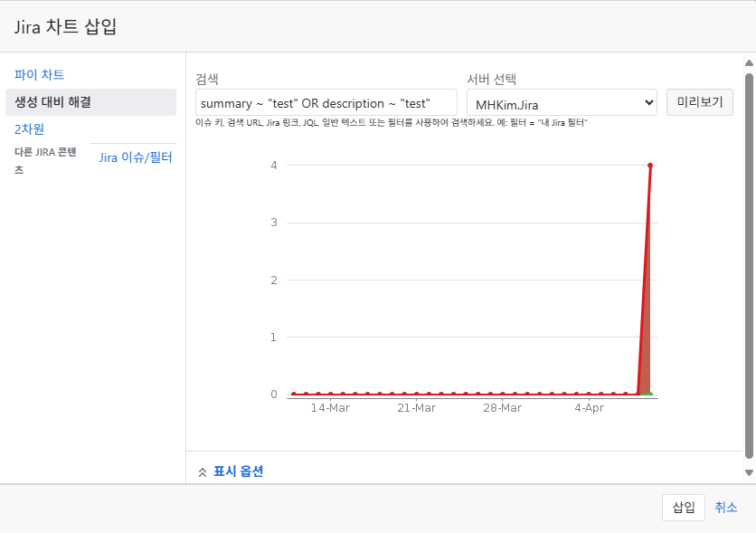756x533 pixels.
Task: Click the 28-Mar axis label on chart
Action: pyautogui.click(x=503, y=408)
